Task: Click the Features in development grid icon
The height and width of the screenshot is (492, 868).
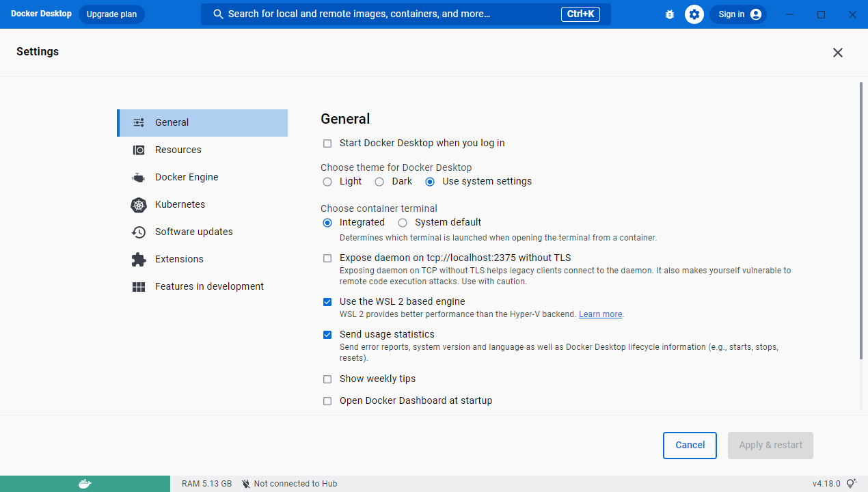Action: pos(139,286)
